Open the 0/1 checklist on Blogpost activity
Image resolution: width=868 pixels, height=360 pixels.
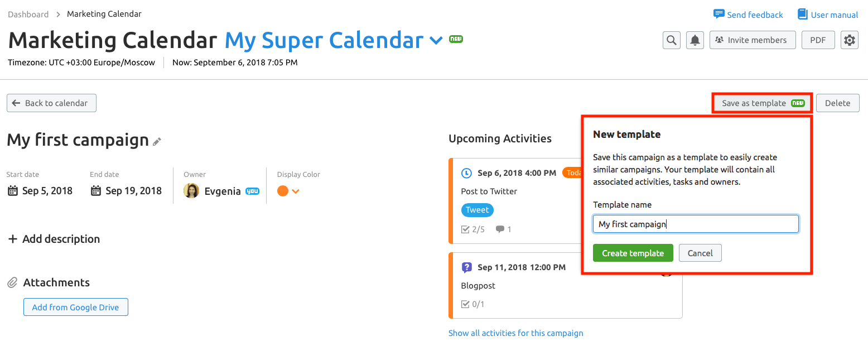click(x=473, y=304)
